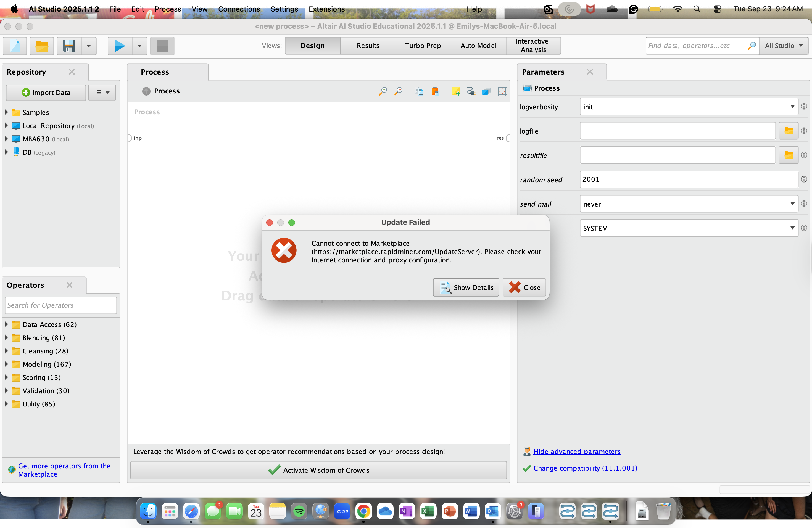Click the Open process folder icon
The width and height of the screenshot is (812, 528).
[x=42, y=46]
